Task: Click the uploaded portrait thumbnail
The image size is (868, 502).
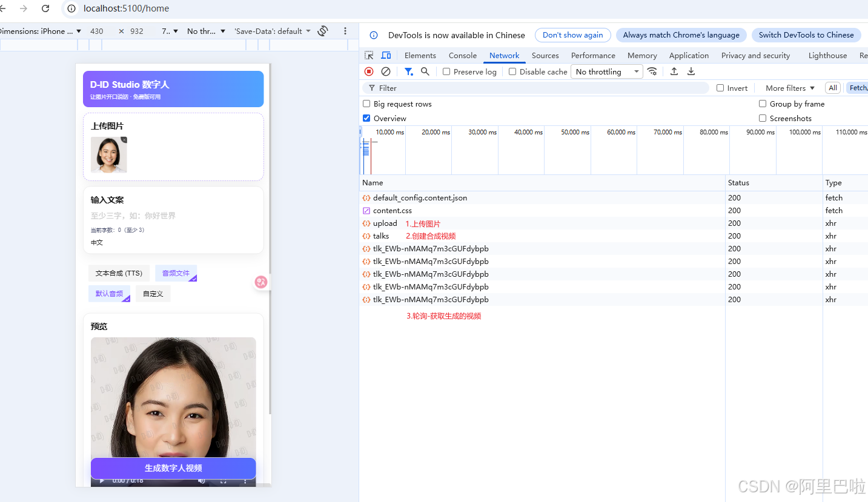Action: 108,154
